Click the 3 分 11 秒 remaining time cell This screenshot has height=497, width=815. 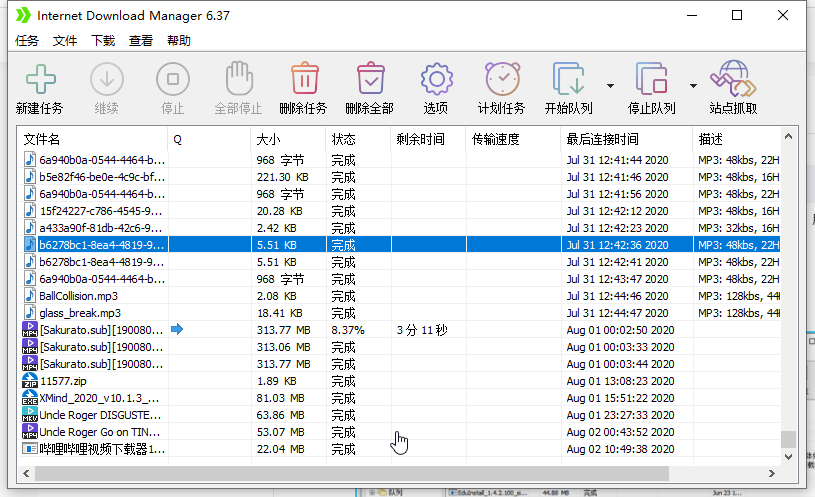click(x=422, y=330)
